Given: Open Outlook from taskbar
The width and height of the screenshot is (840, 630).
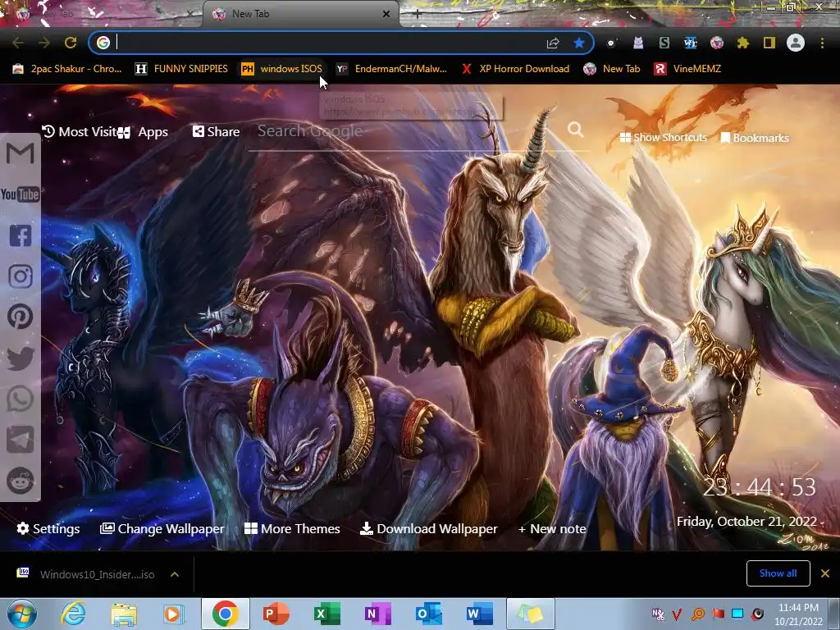Looking at the screenshot, I should tap(428, 614).
